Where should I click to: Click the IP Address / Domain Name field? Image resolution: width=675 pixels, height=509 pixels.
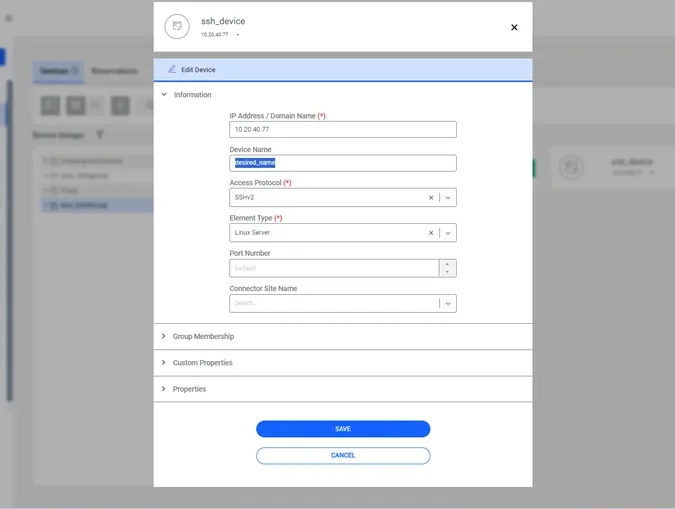[343, 130]
